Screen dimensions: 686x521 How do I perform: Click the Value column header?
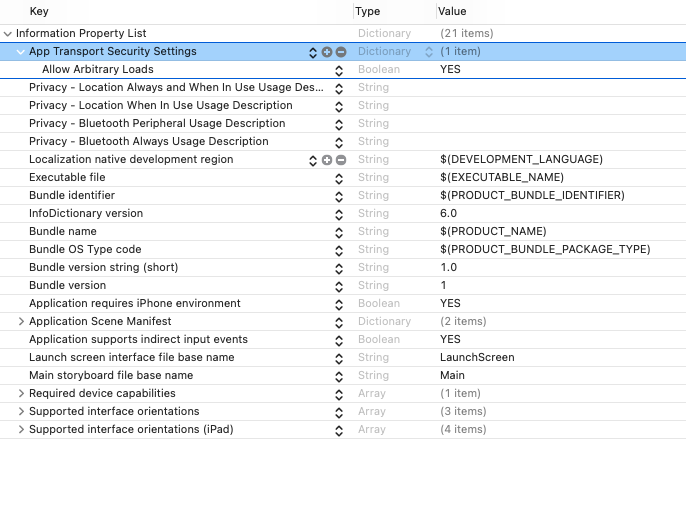click(452, 11)
